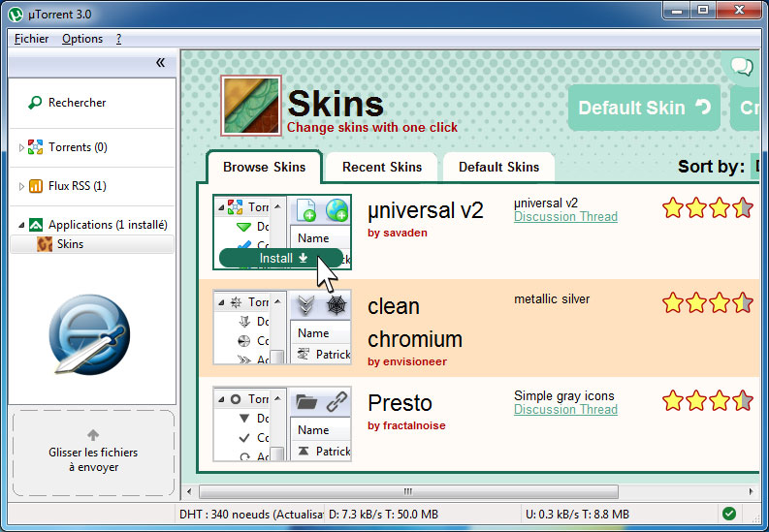
Task: Expand the Flux RSS (1) tree node
Action: [x=21, y=186]
